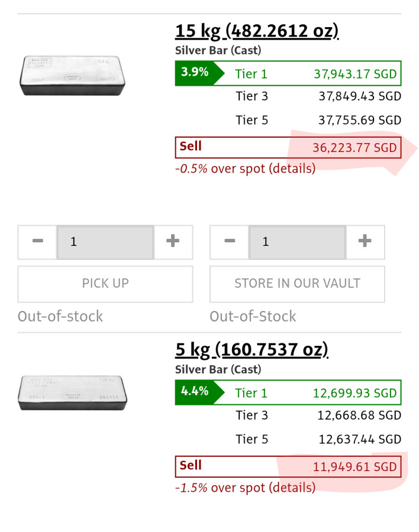
Task: Select Tier 5 price of 37,755.69 SGD
Action: [318, 120]
